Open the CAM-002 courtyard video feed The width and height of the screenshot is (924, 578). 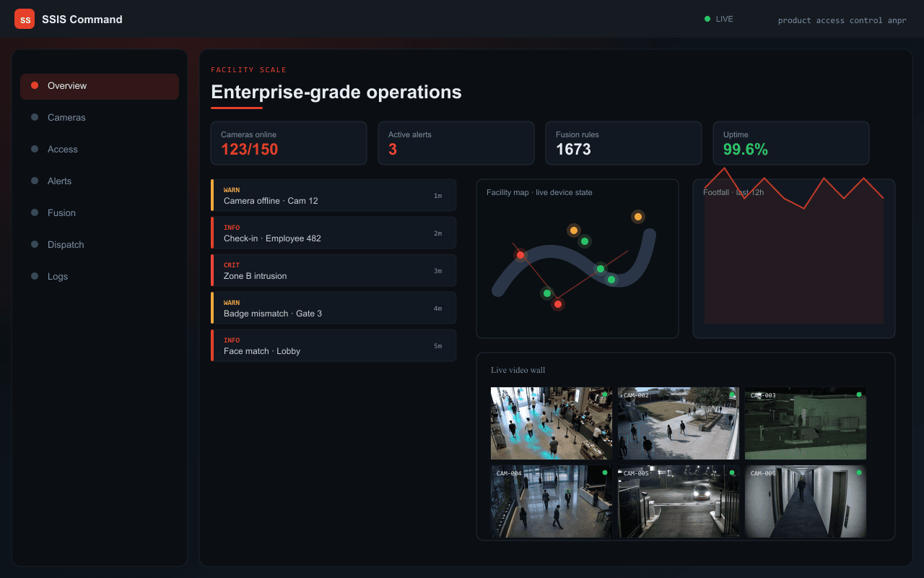(679, 423)
